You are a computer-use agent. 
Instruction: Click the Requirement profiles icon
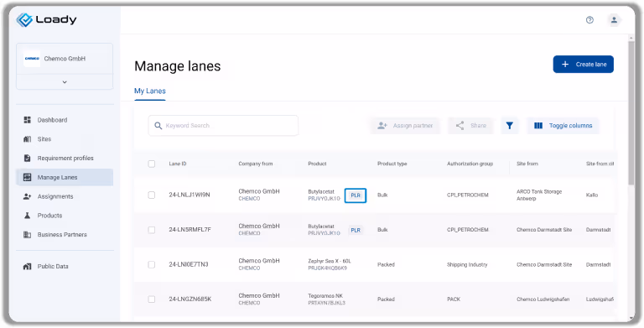28,159
